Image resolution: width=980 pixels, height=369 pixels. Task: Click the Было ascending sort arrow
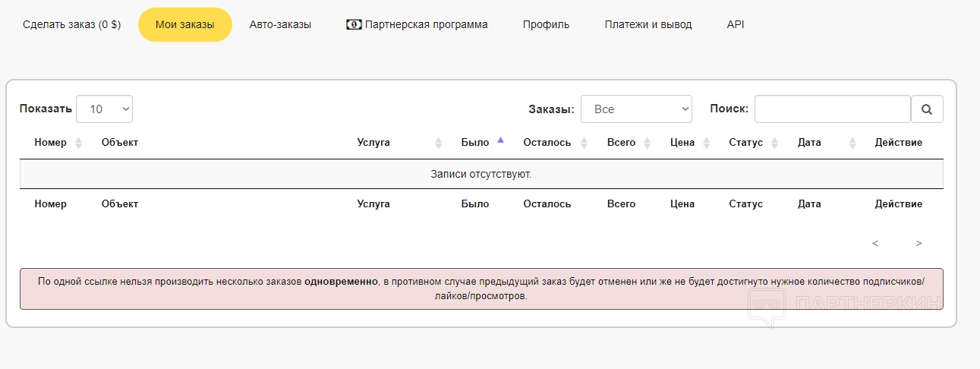(x=500, y=140)
